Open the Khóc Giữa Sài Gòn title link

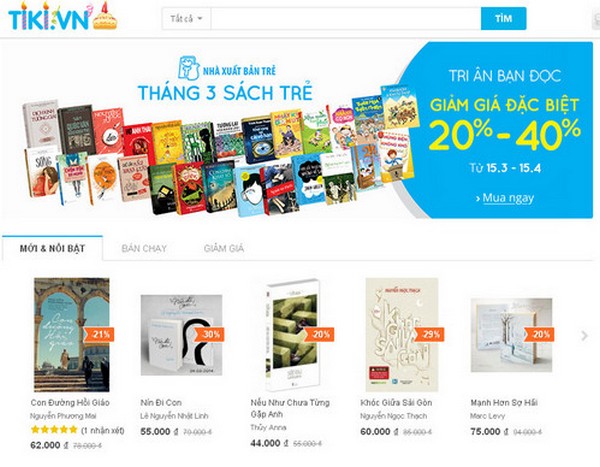coord(396,402)
